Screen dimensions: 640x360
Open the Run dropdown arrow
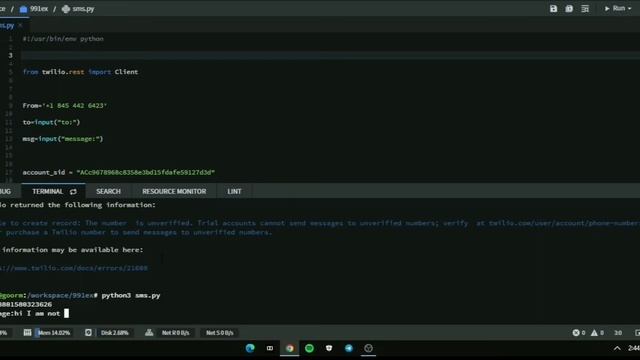[x=629, y=9]
